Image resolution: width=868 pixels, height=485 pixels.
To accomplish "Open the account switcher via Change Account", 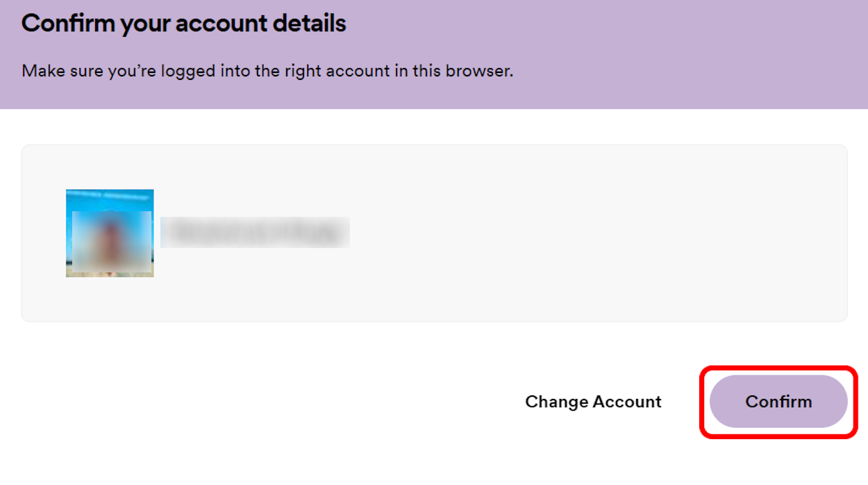I will [594, 402].
